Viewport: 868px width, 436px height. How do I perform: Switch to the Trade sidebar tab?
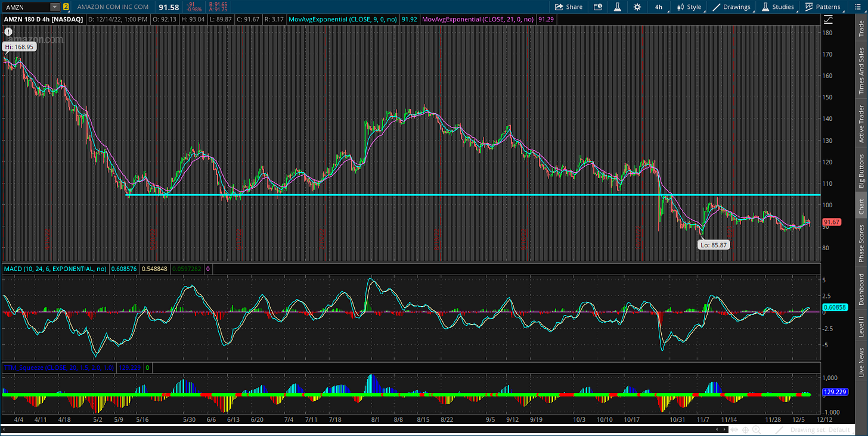[x=861, y=29]
